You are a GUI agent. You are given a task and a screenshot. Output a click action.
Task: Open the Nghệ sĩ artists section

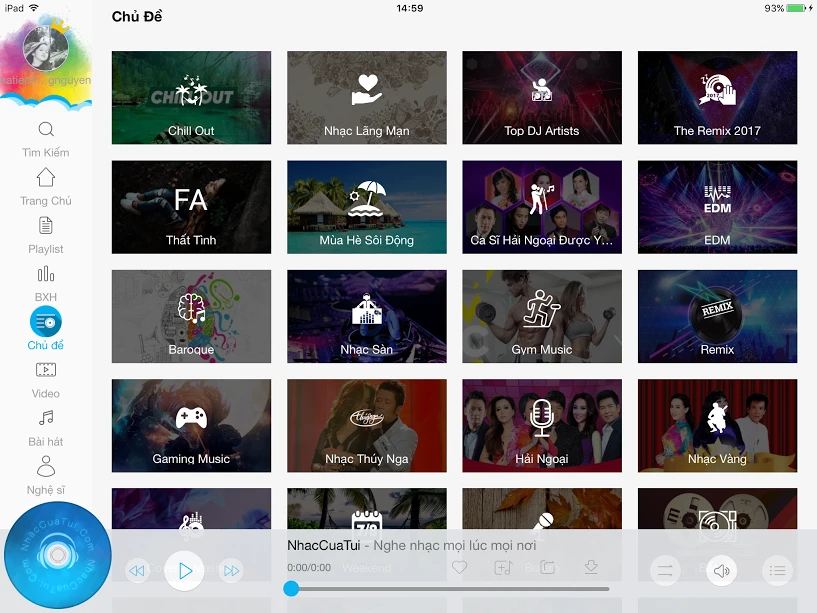pos(46,474)
